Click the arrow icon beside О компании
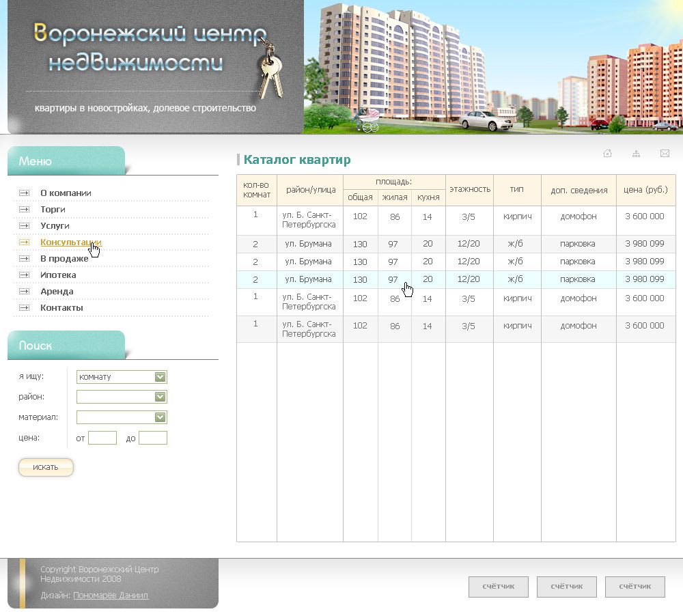Viewport: 683px width, 616px height. [25, 193]
